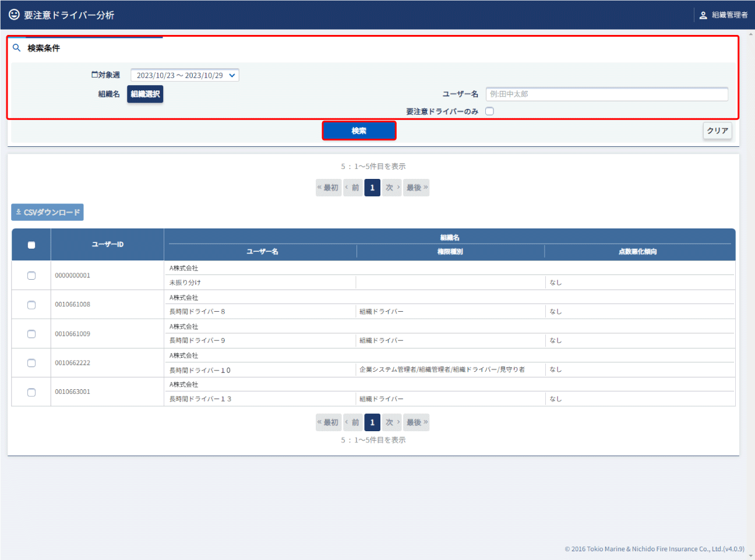The image size is (755, 560).
Task: Open the 組織管理者 account menu
Action: click(729, 15)
